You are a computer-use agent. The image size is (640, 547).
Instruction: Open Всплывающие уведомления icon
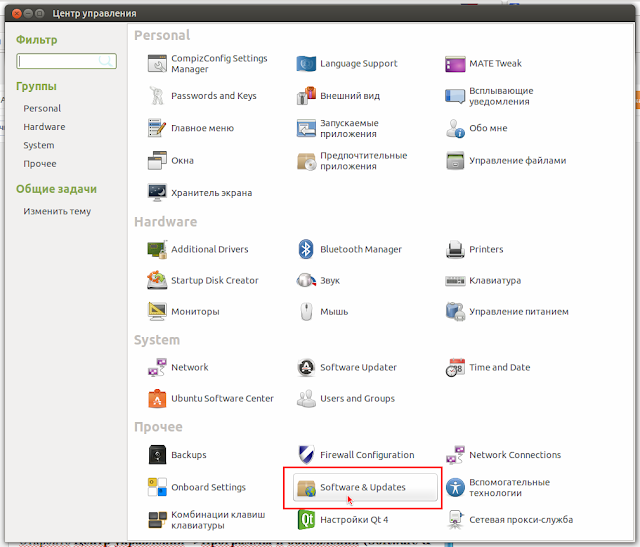455,96
